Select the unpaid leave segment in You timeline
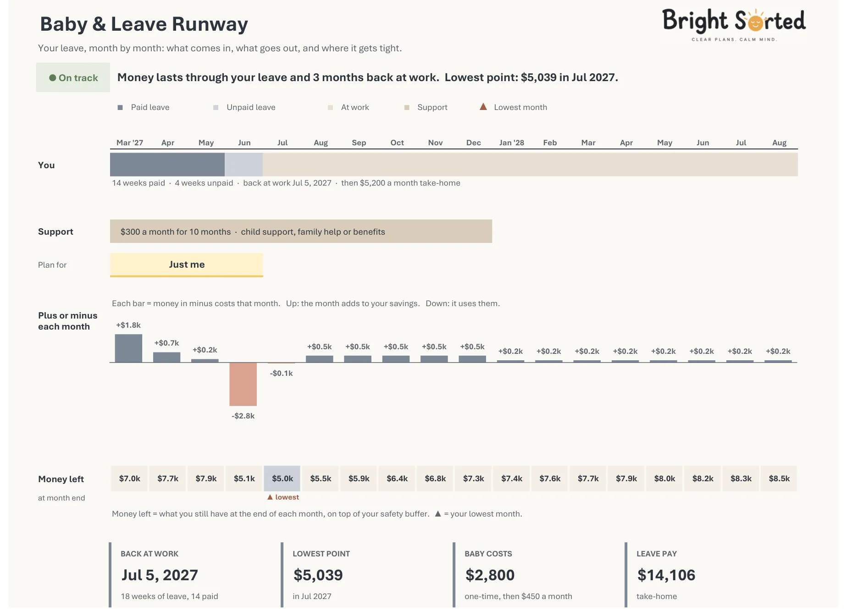Screen dimensions: 846x616 (x=243, y=165)
